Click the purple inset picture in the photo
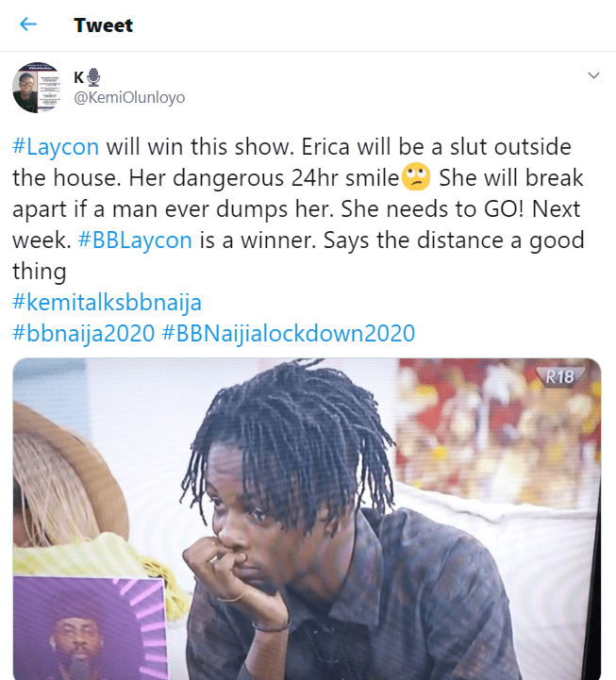Viewport: 616px width, 680px height. tap(89, 628)
